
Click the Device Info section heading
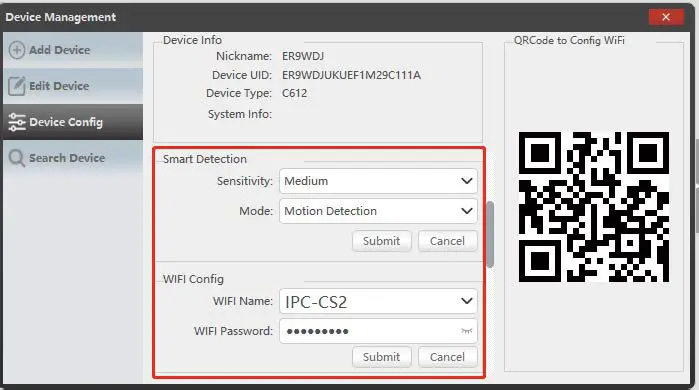(x=192, y=40)
